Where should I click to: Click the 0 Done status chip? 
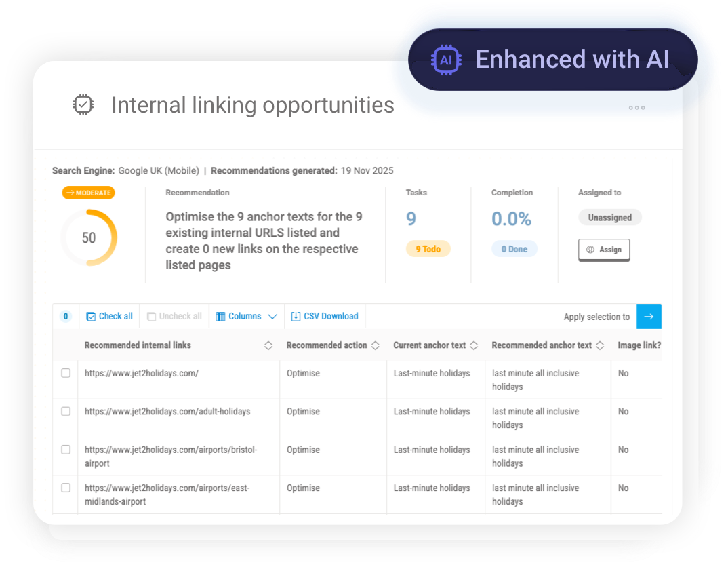(514, 249)
